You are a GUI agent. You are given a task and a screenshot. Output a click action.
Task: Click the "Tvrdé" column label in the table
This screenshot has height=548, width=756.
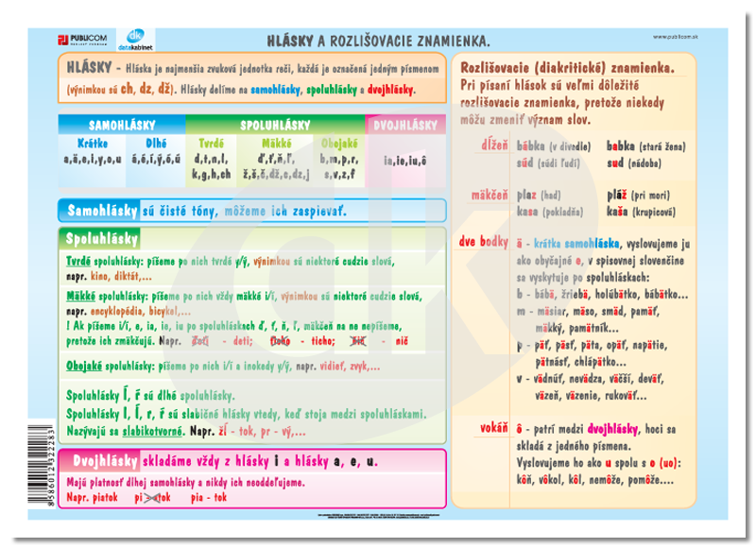click(211, 144)
